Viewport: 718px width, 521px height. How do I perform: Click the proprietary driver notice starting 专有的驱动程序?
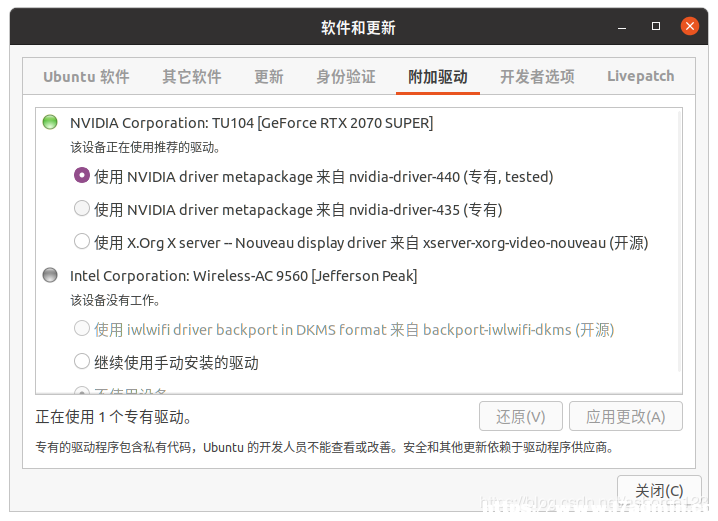click(x=325, y=447)
